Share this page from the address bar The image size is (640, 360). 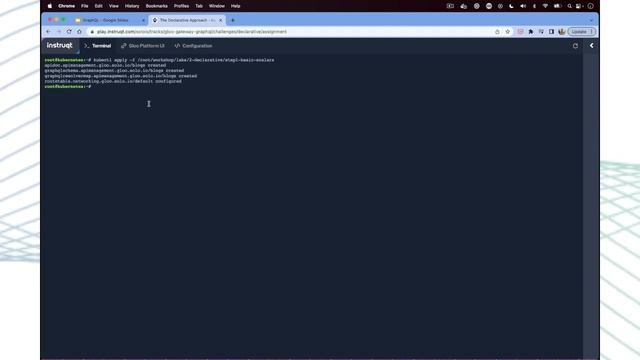coord(497,31)
